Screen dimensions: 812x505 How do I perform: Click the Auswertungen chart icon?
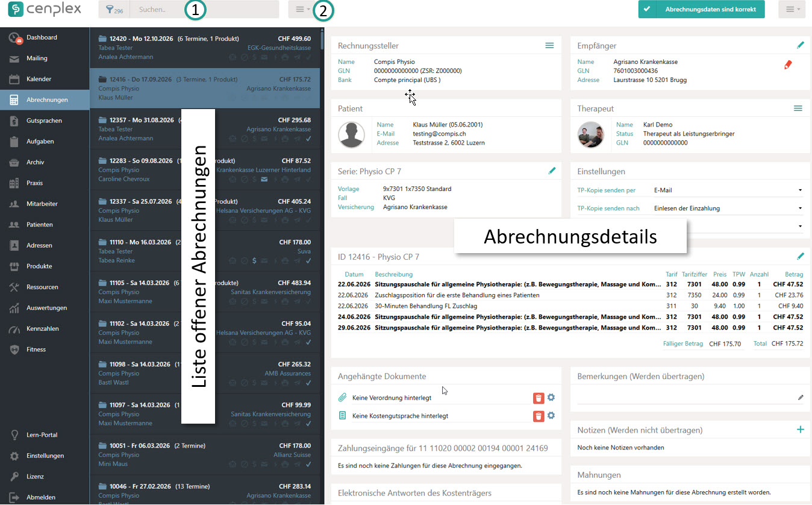point(14,308)
